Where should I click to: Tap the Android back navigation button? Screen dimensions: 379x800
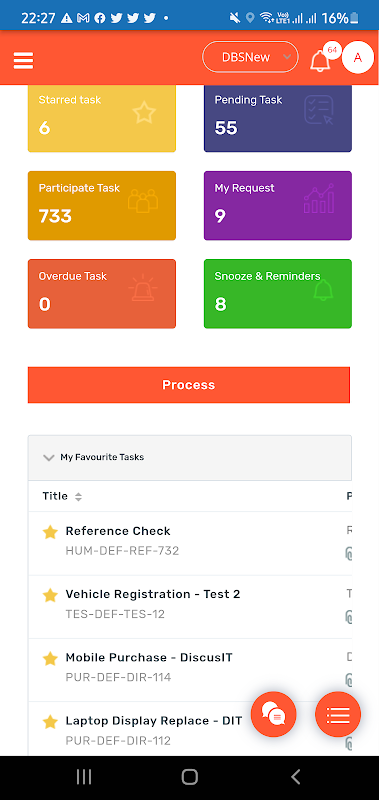[295, 777]
